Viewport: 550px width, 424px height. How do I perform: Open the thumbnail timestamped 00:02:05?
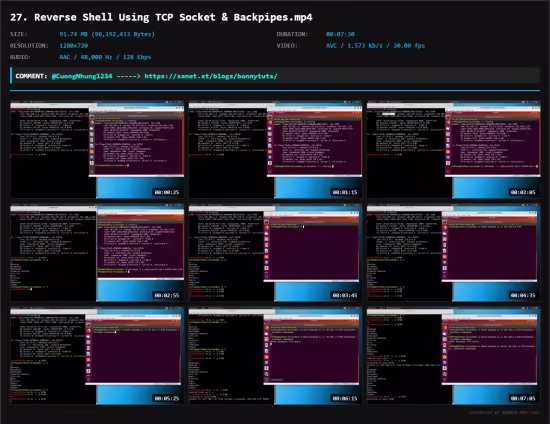(454, 150)
